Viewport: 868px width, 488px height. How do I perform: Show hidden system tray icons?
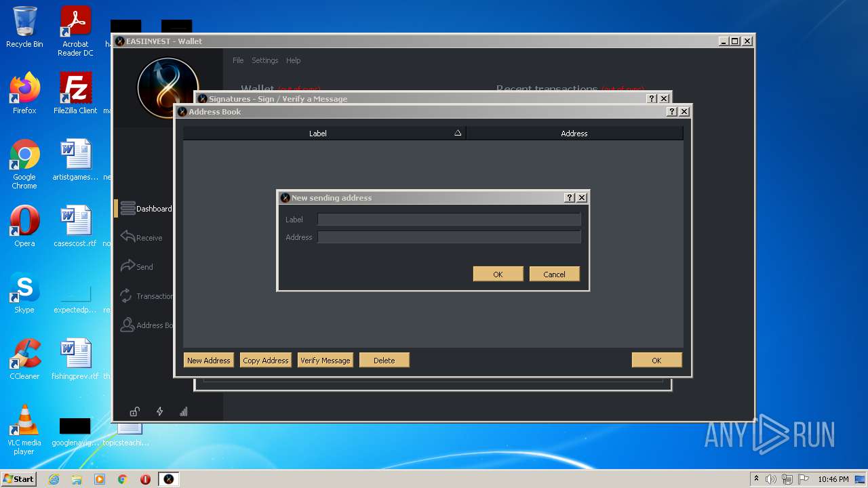[x=756, y=479]
